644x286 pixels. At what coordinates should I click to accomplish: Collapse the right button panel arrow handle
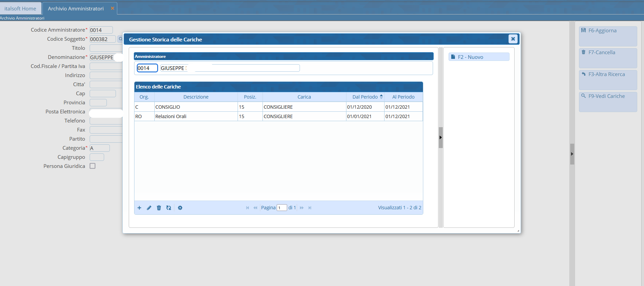pos(572,154)
